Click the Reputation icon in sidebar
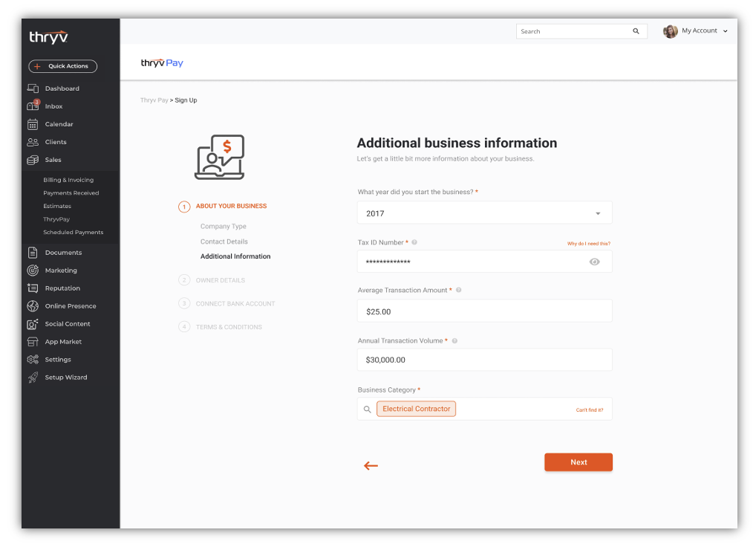The height and width of the screenshot is (550, 756). pyautogui.click(x=33, y=288)
